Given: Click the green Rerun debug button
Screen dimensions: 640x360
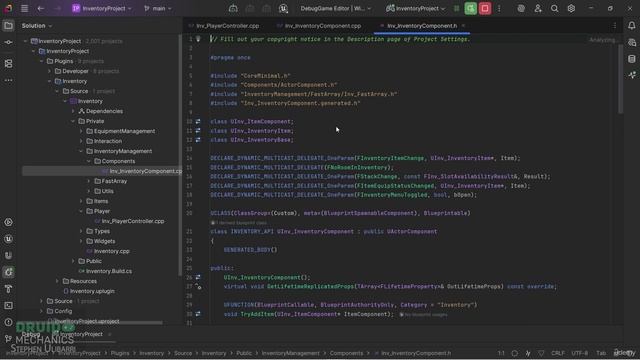Looking at the screenshot, I should tap(471, 8).
